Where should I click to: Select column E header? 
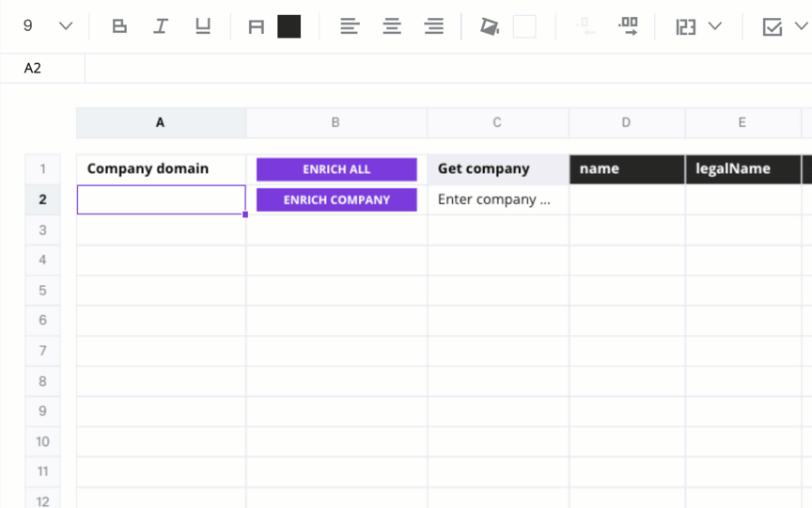(x=742, y=123)
